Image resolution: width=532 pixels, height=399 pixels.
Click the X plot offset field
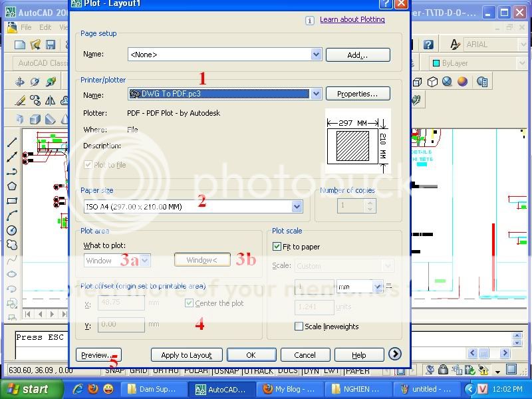point(121,303)
